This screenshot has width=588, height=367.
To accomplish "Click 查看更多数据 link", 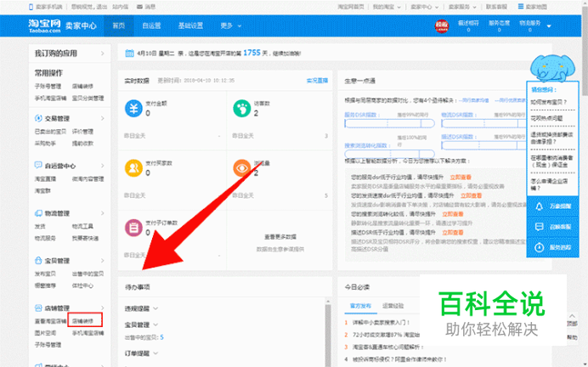I will point(280,237).
